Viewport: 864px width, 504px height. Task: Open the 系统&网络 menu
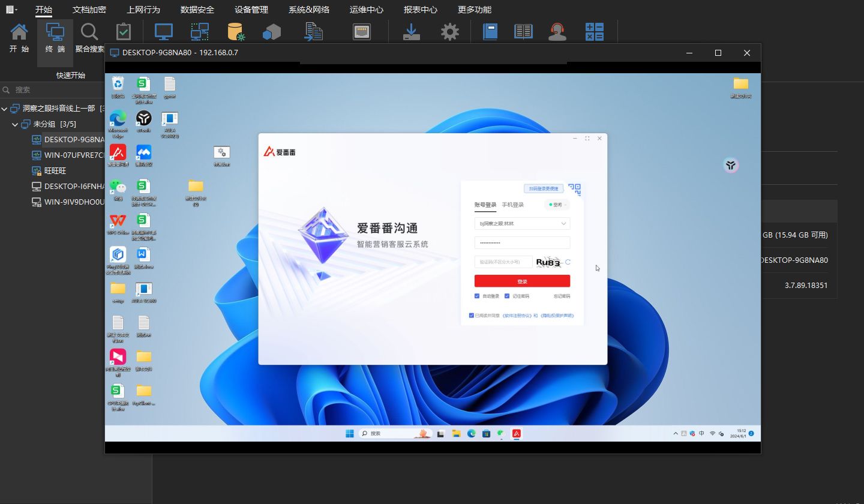(309, 10)
